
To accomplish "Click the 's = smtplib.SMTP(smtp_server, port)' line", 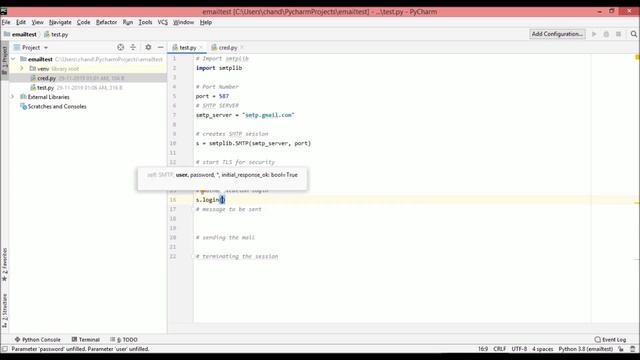I will point(253,143).
